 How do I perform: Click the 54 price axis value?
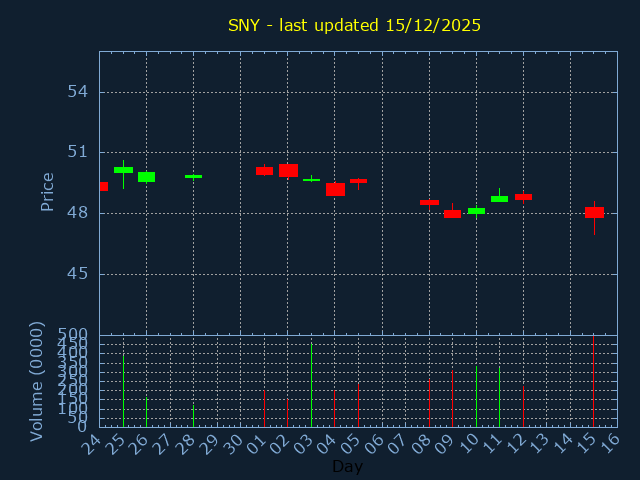point(78,91)
